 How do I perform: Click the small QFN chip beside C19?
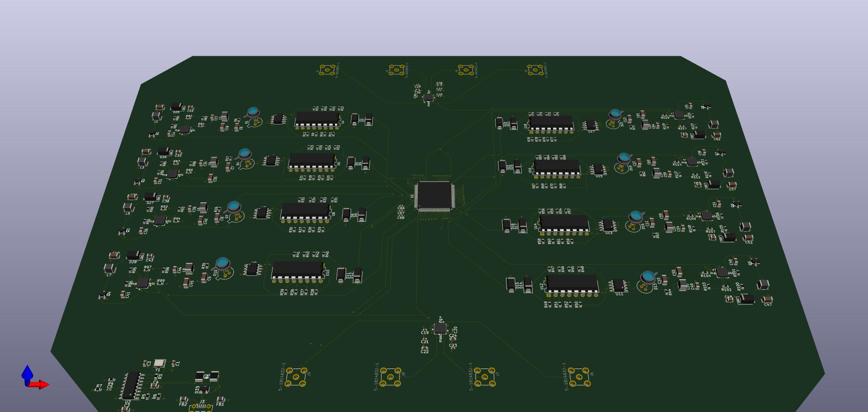click(x=439, y=328)
